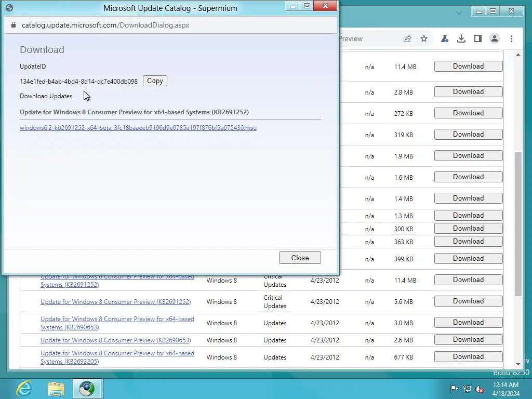
Task: Click the share icon in browser toolbar
Action: (x=407, y=38)
